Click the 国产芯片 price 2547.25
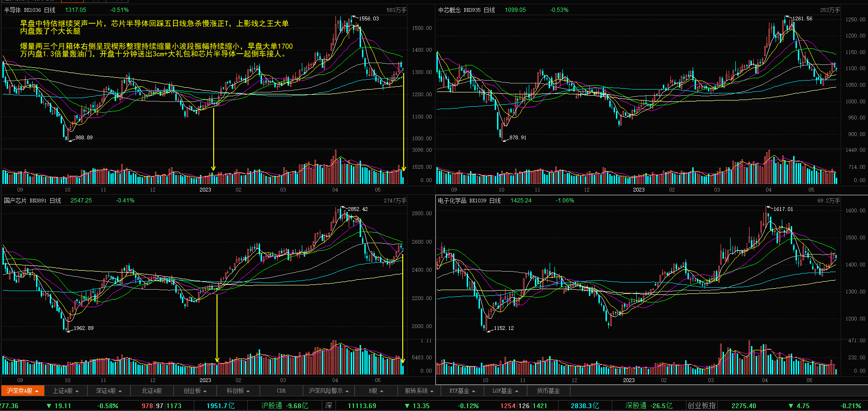The width and height of the screenshot is (868, 411). [x=81, y=201]
